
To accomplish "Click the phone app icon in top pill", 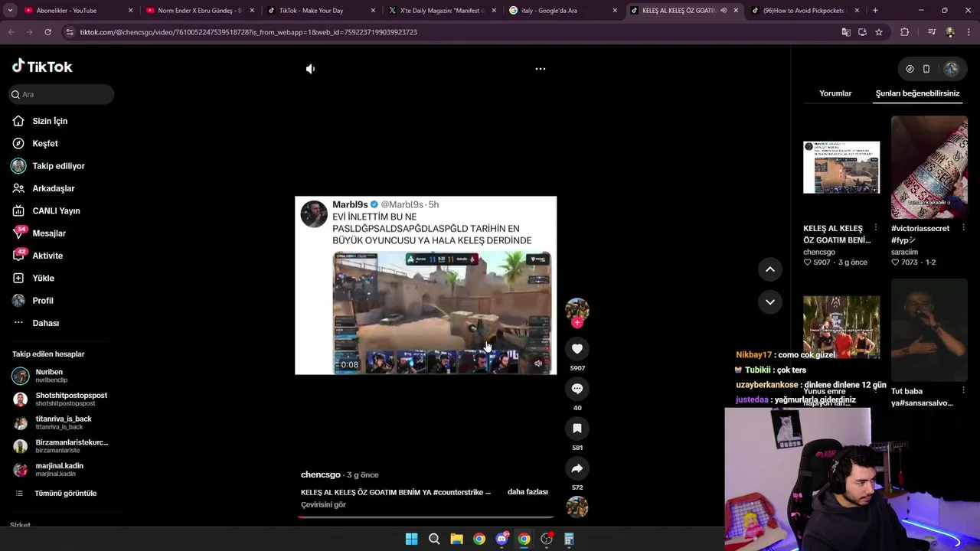I will point(926,69).
